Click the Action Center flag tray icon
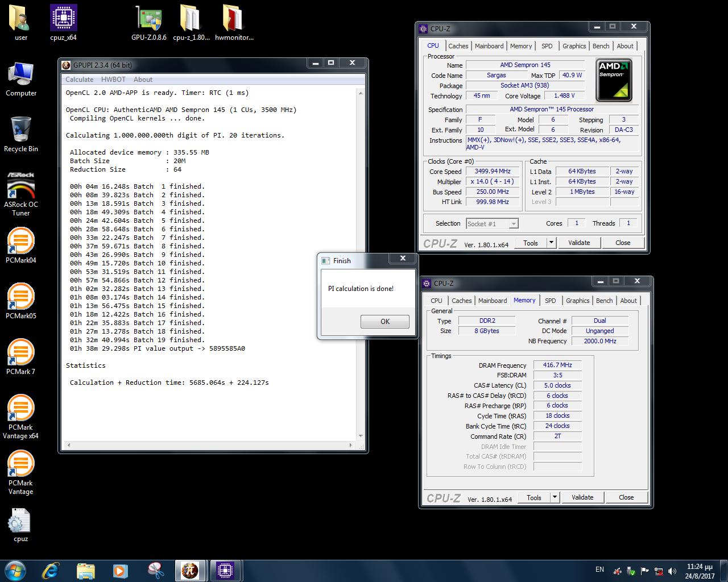This screenshot has width=728, height=582. coord(645,571)
